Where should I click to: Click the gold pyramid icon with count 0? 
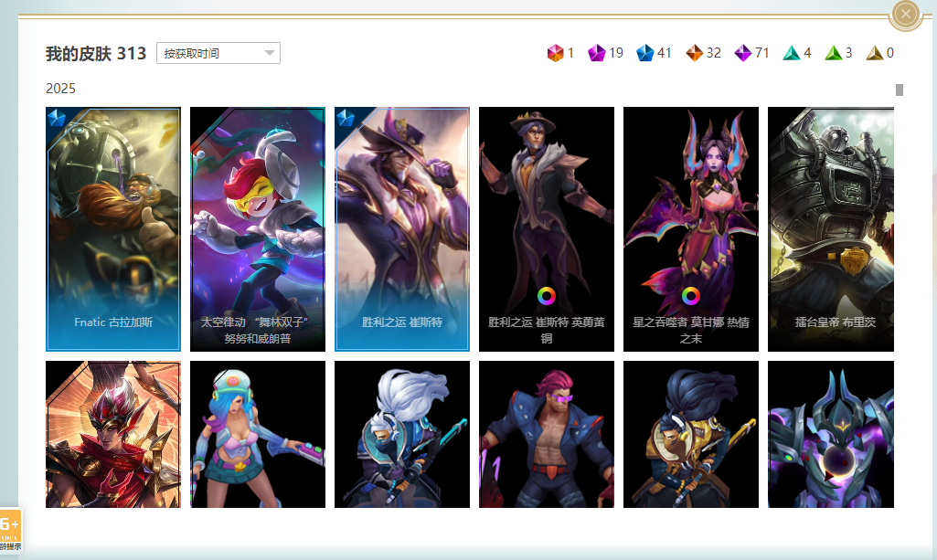click(x=875, y=53)
